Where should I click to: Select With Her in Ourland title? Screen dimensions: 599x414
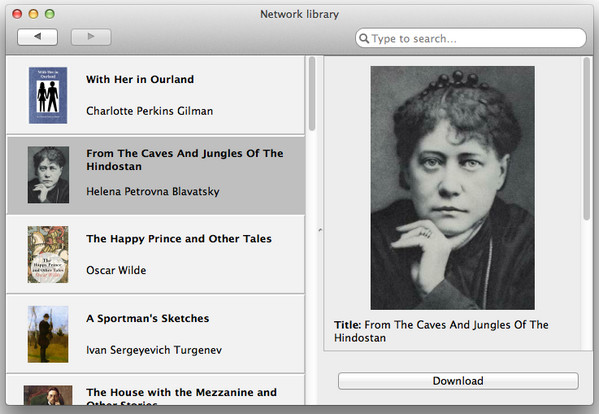(140, 79)
